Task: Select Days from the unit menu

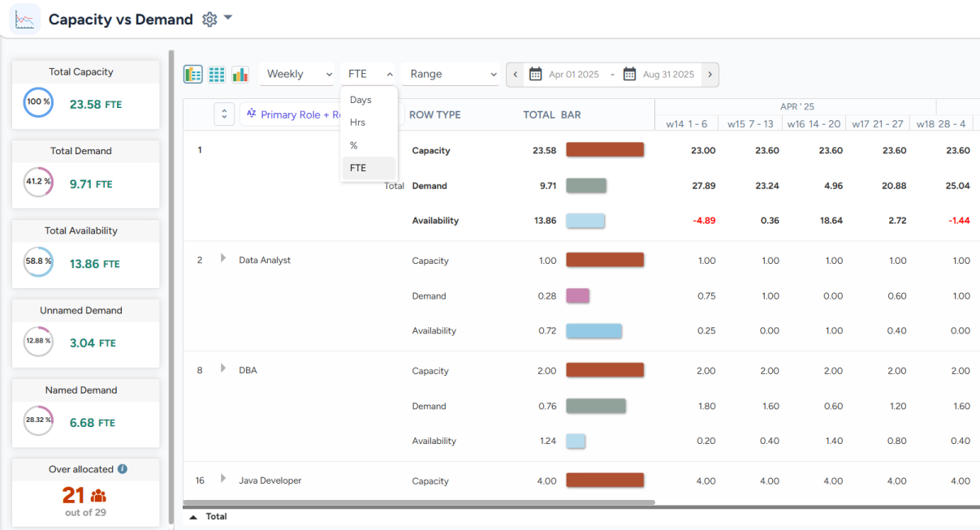Action: 360,100
